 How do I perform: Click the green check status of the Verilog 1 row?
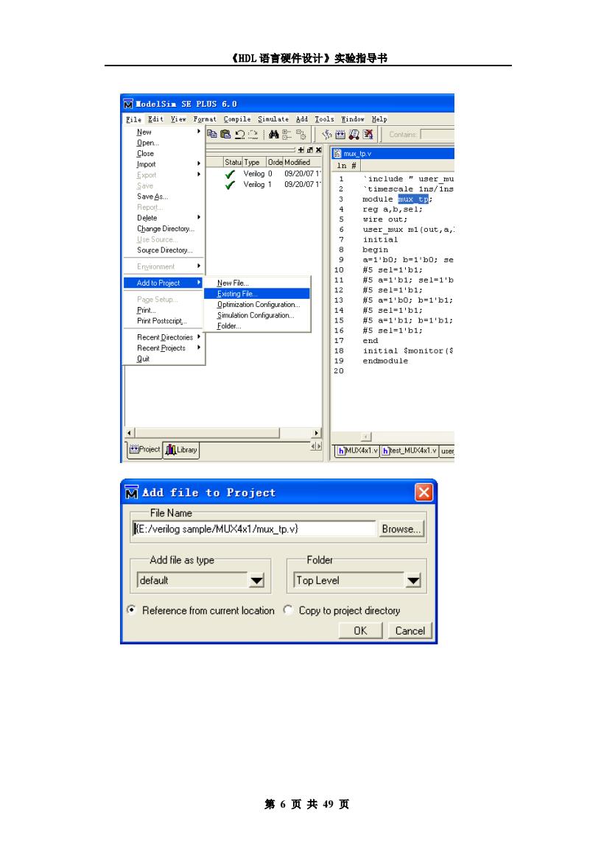coord(230,185)
